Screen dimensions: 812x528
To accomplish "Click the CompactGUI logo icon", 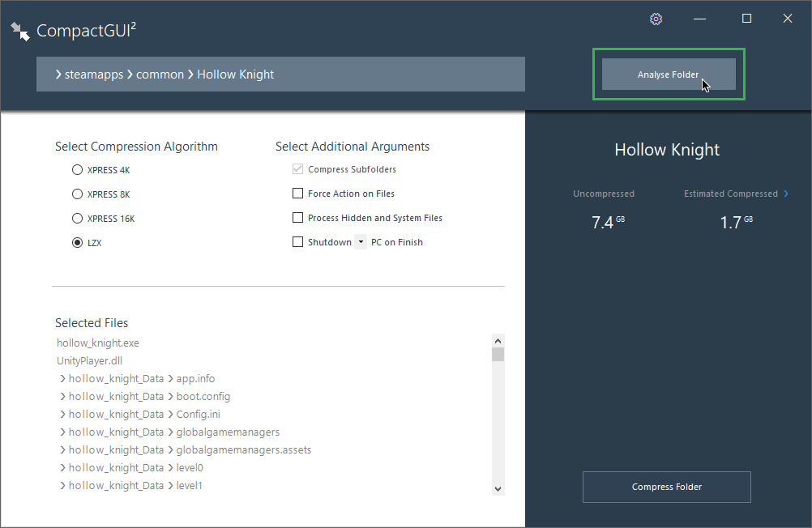I will pos(20,32).
